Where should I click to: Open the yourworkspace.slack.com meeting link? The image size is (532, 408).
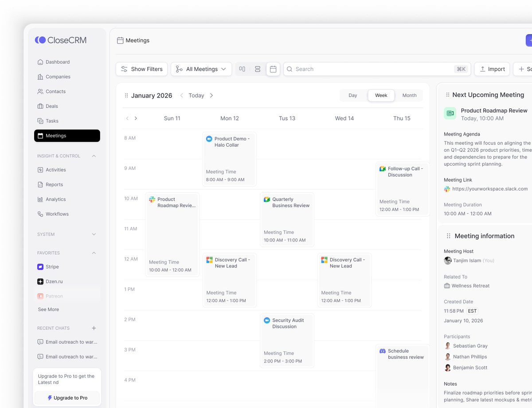point(490,189)
